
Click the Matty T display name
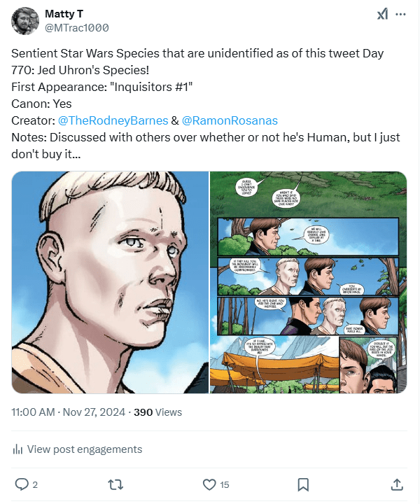pyautogui.click(x=62, y=14)
